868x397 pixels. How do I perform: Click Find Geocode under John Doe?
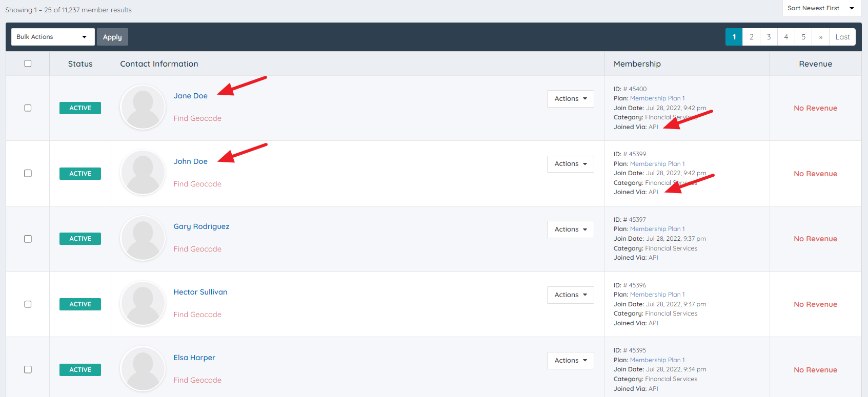tap(197, 184)
